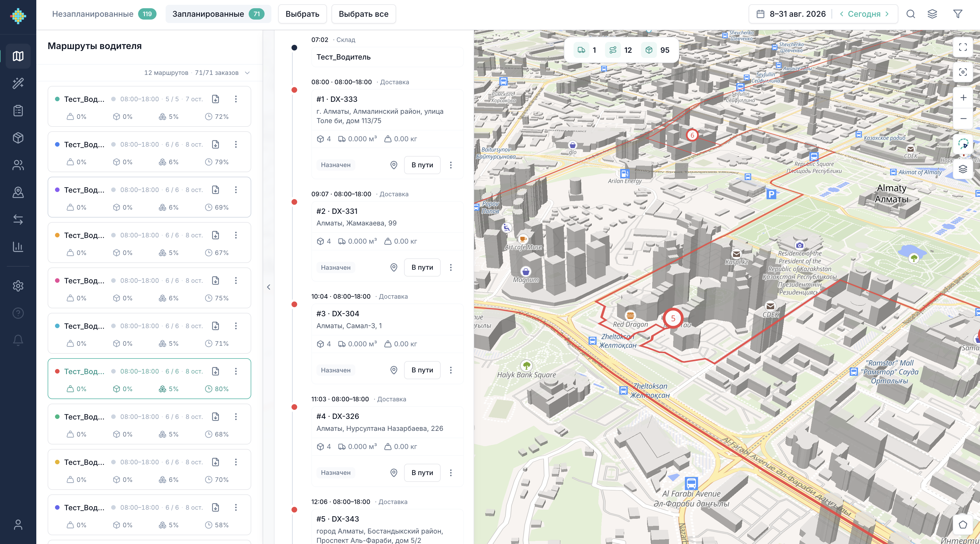Click fullscreen icon on the map
The image size is (980, 544).
point(963,47)
